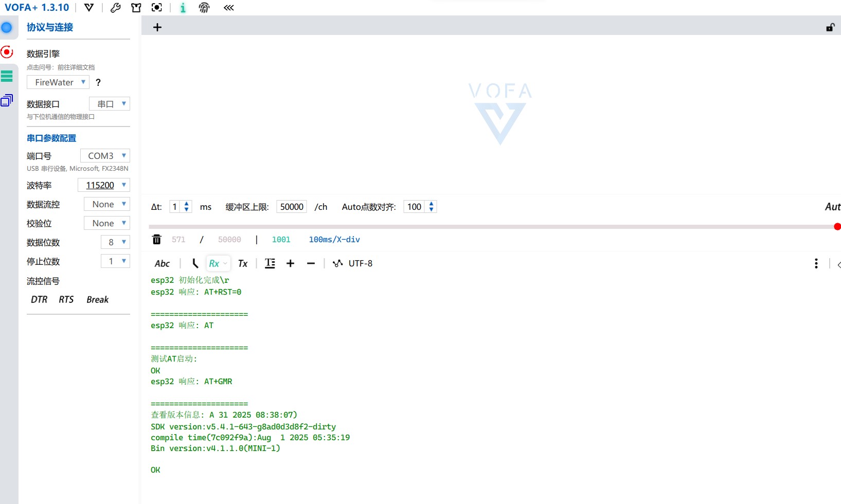Click the line-height text format icon
841x504 pixels.
pyautogui.click(x=270, y=263)
